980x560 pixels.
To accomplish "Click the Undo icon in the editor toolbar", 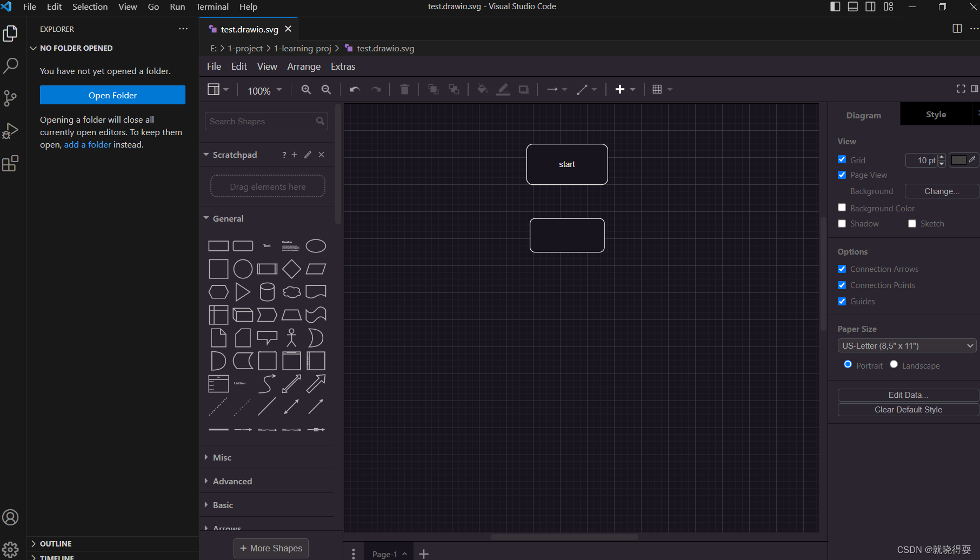I will click(355, 89).
